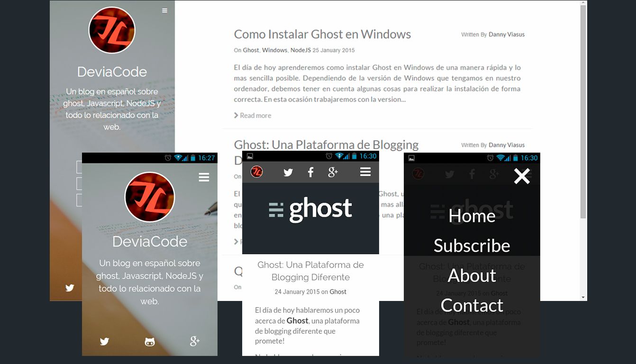Image resolution: width=636 pixels, height=364 pixels.
Task: Tap the alarm icon in the menu phone status bar
Action: click(491, 158)
